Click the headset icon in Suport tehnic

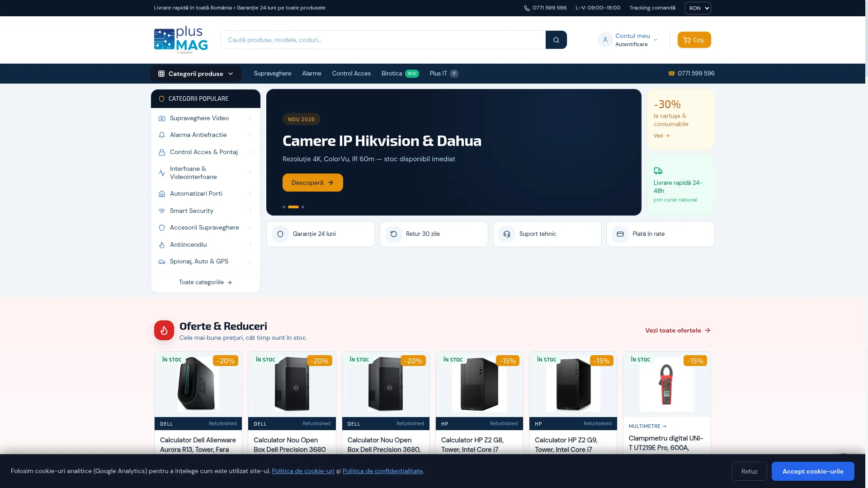[x=507, y=234]
